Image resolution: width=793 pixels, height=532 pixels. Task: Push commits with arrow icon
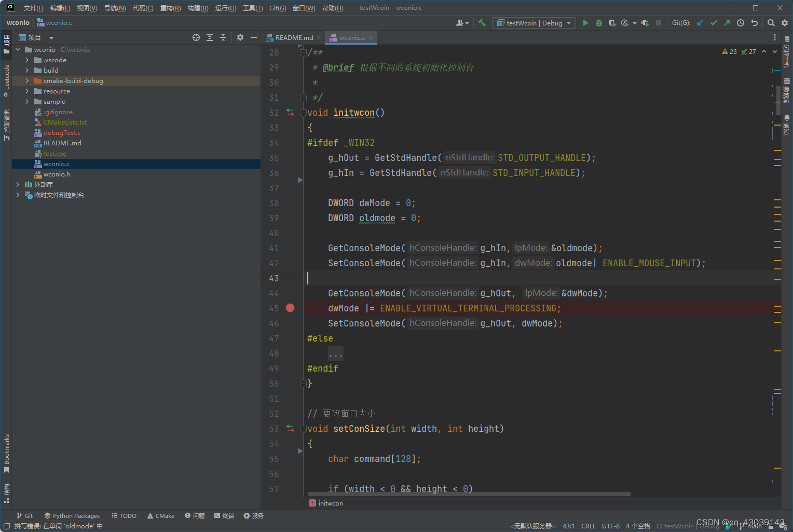[x=727, y=23]
